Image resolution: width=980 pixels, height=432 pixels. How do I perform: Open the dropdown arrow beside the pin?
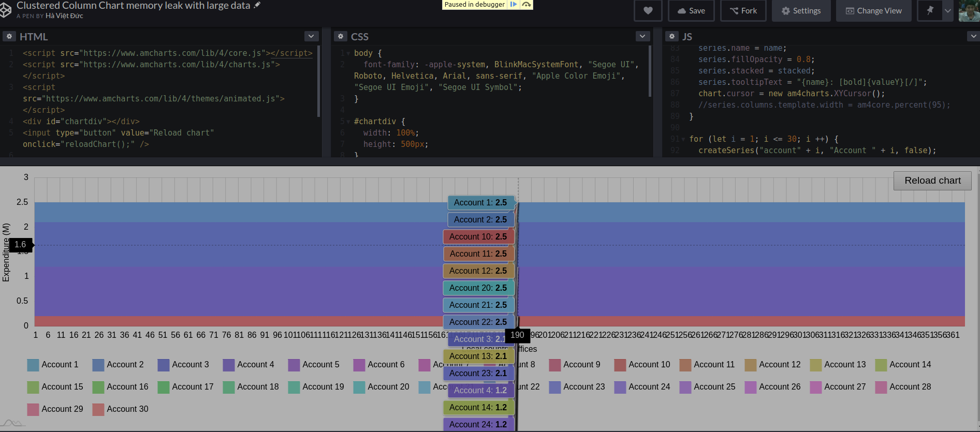(948, 11)
